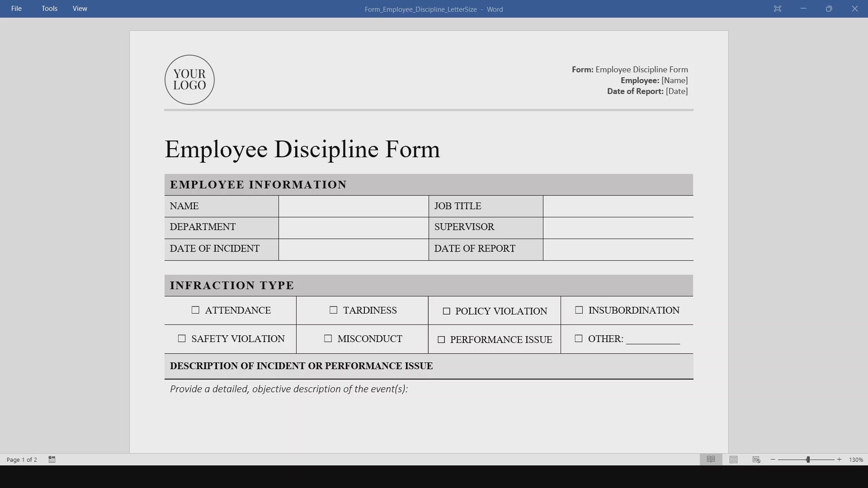This screenshot has width=868, height=488.
Task: Tick the MISCONDUCT checkbox
Action: (x=328, y=338)
